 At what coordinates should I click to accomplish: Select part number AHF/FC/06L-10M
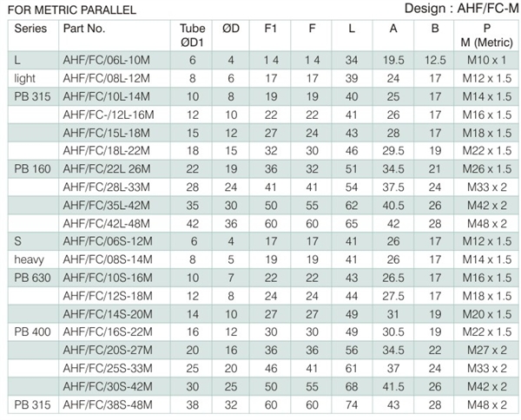pyautogui.click(x=106, y=60)
